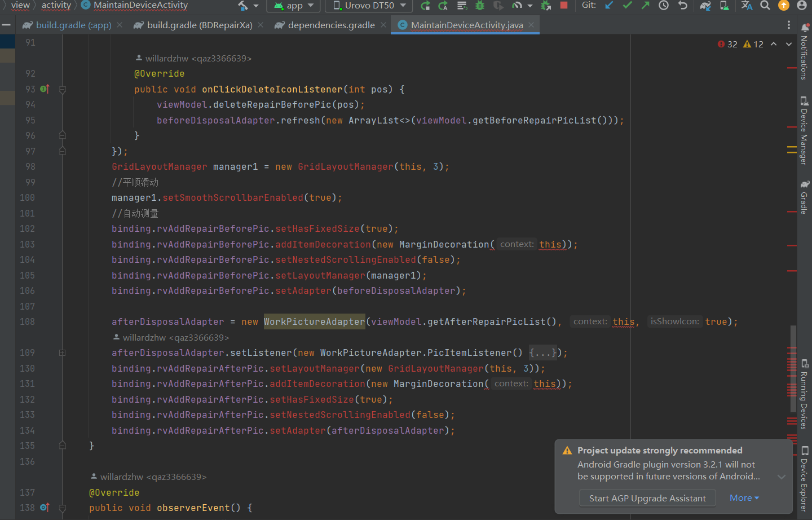
Task: Close the build.gradle (:app) tab
Action: (x=120, y=25)
